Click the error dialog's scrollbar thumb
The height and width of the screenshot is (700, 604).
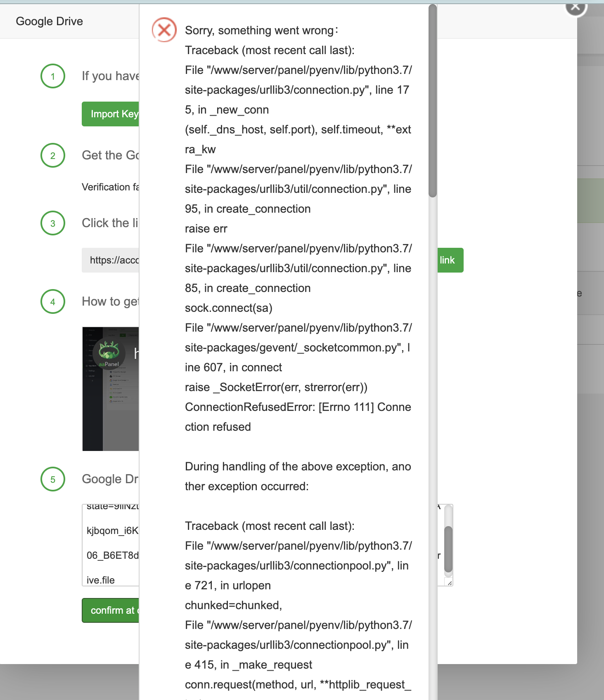pos(432,101)
